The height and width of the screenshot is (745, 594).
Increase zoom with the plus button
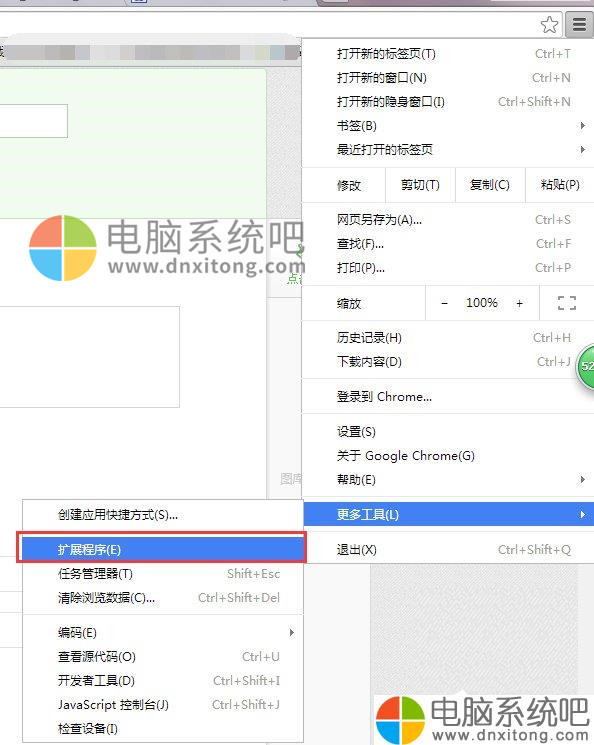coord(519,303)
